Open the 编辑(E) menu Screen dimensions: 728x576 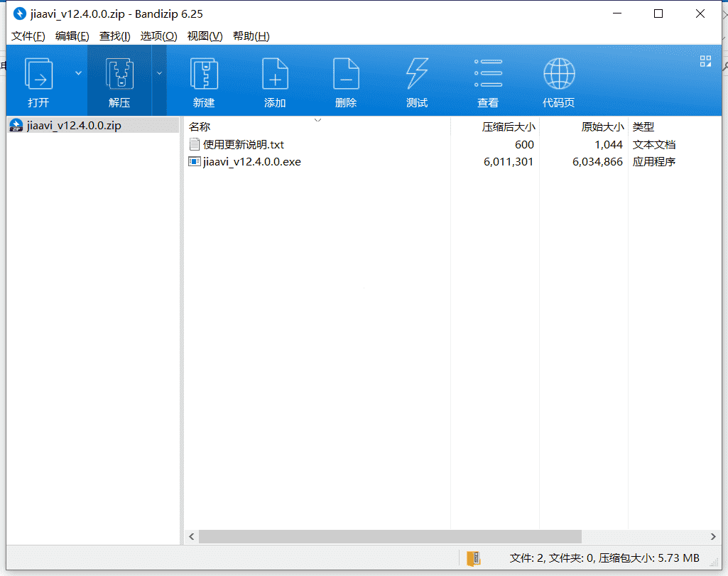pos(72,36)
